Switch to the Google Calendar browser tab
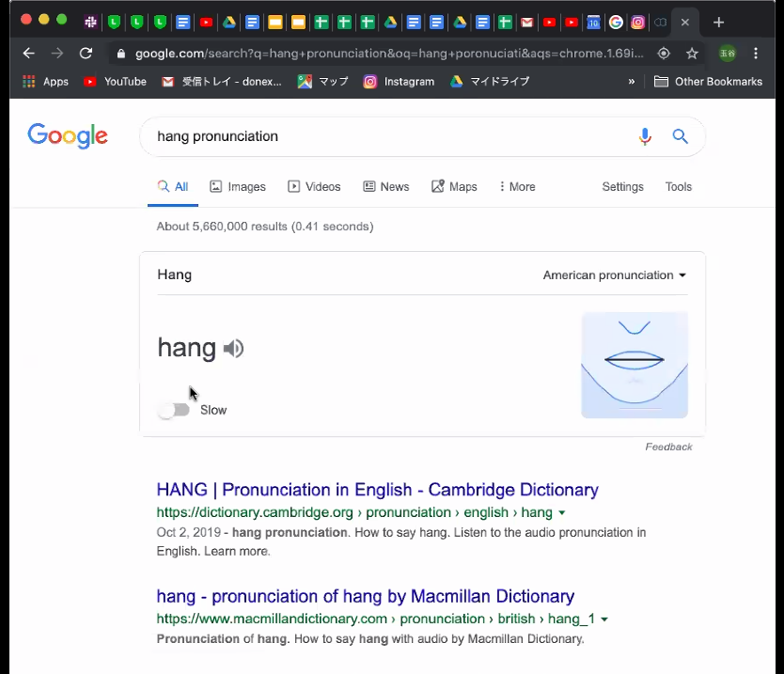 [x=593, y=23]
